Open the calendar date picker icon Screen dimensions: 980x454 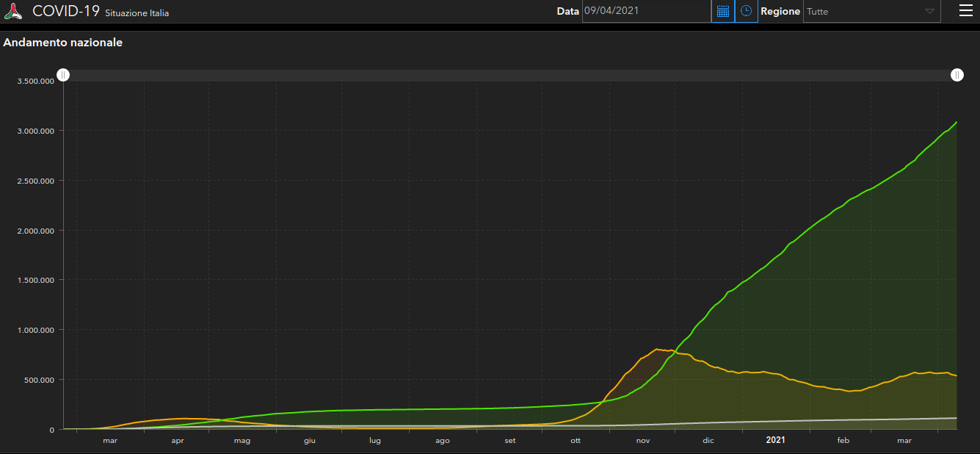pyautogui.click(x=722, y=11)
